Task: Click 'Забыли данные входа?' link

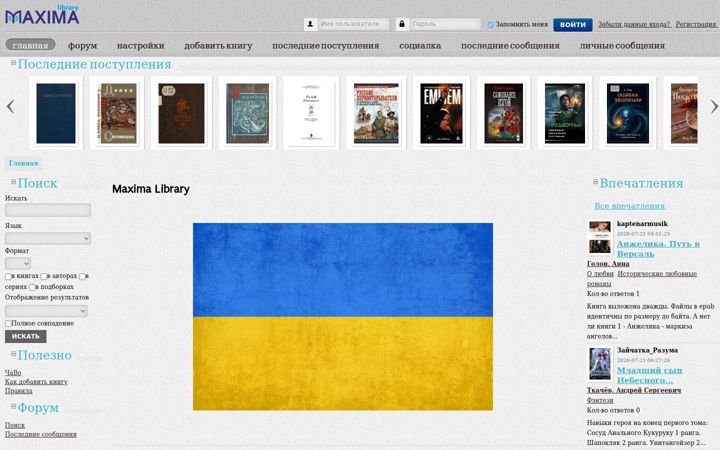Action: click(x=634, y=24)
